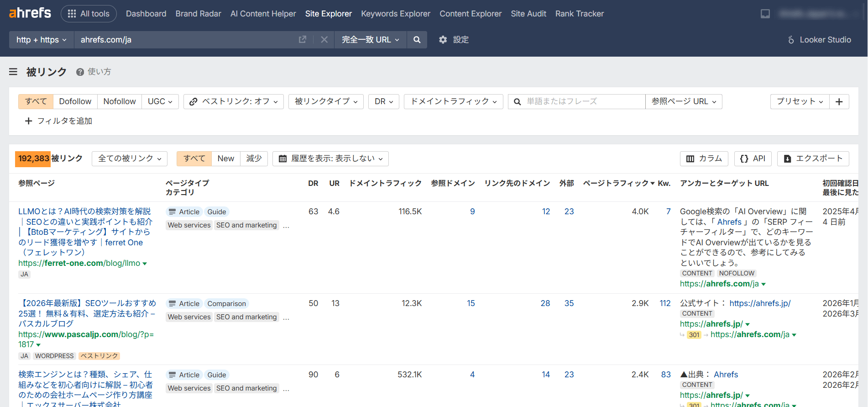Screen dimensions: 868x407
Task: Open the Site Audit menu item
Action: point(528,14)
